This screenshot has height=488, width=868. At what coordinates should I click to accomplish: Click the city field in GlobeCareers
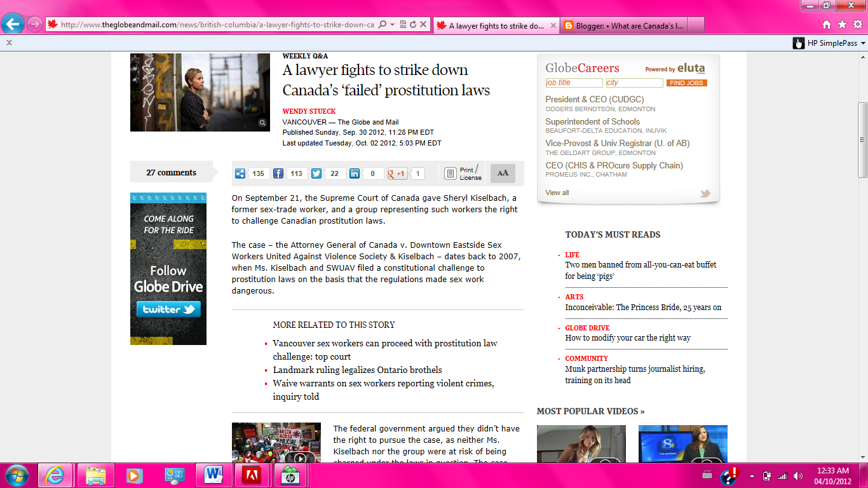(634, 83)
